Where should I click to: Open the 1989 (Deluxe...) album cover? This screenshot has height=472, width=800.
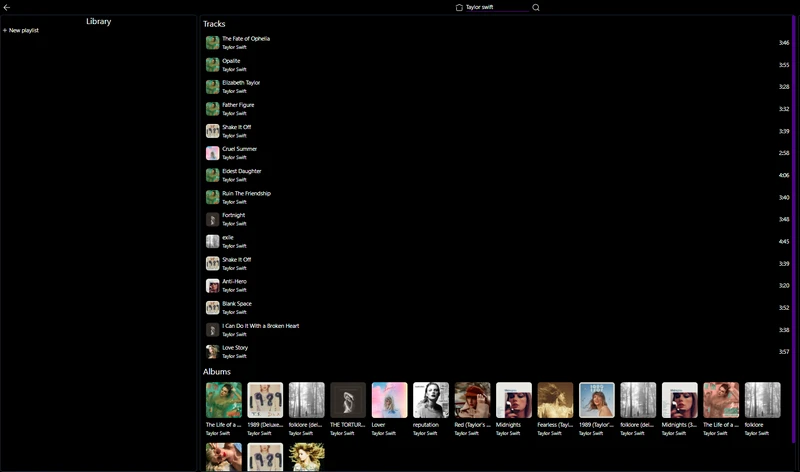pos(265,400)
